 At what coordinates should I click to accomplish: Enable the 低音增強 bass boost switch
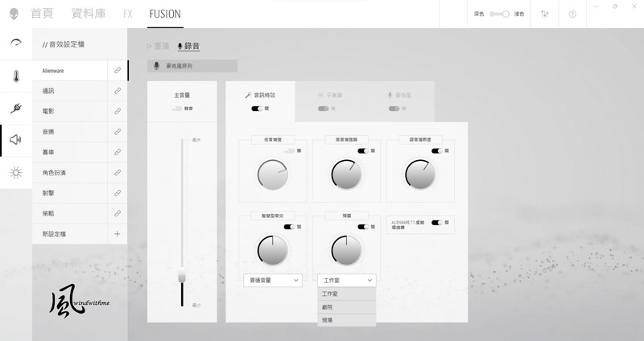(290, 151)
